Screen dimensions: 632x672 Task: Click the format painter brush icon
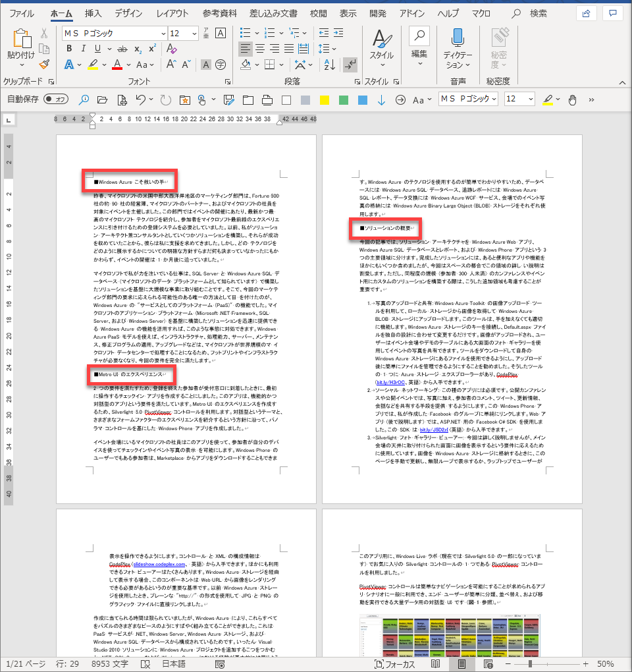point(44,64)
